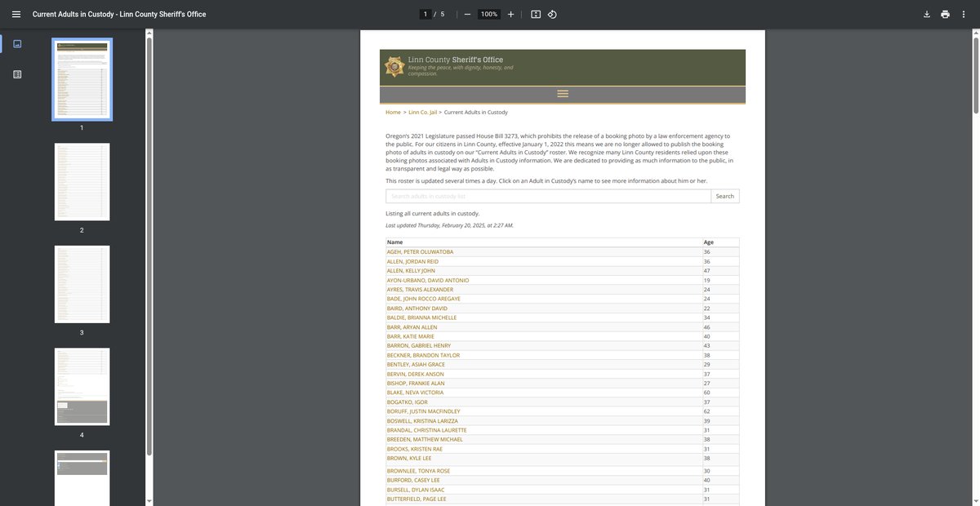Viewport: 980px width, 506px height.
Task: Click the thumbnail panel scrollbar
Action: point(149,245)
